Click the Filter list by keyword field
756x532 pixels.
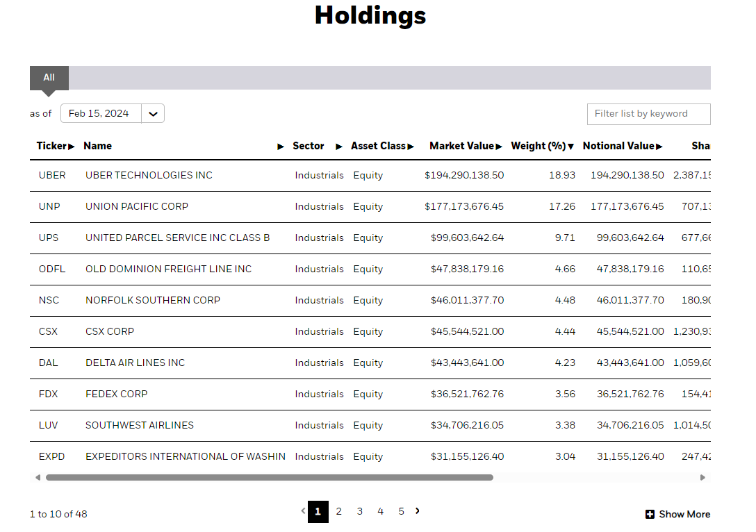click(x=648, y=114)
